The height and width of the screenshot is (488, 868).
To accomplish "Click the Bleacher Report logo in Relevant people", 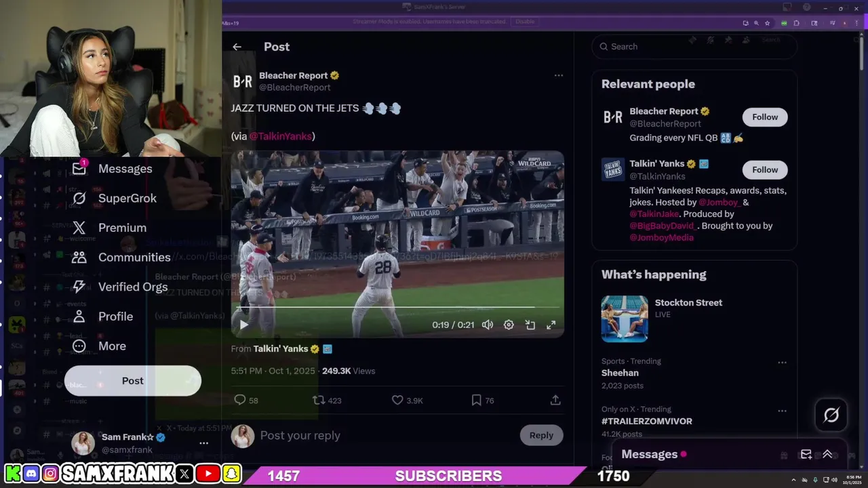I will tap(613, 117).
